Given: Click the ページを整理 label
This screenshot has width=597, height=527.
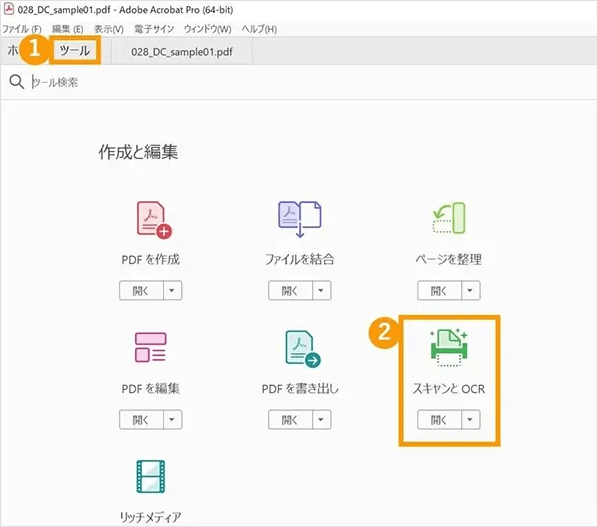Looking at the screenshot, I should coord(449,259).
